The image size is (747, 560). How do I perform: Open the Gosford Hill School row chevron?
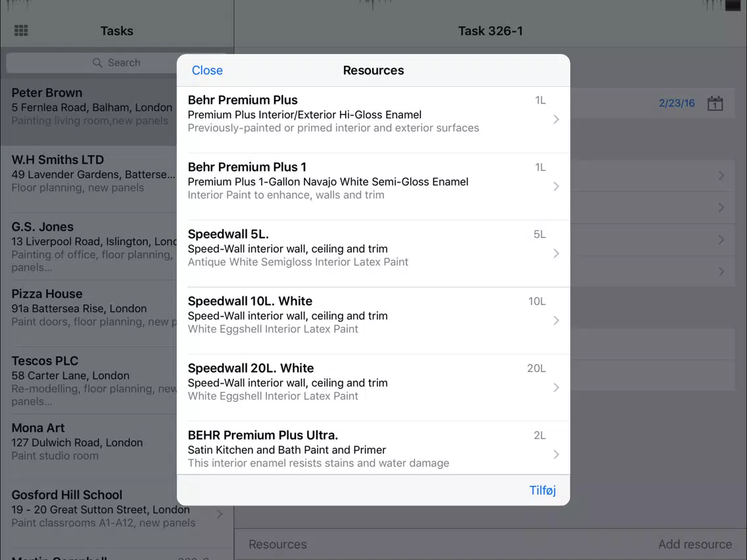pyautogui.click(x=220, y=514)
